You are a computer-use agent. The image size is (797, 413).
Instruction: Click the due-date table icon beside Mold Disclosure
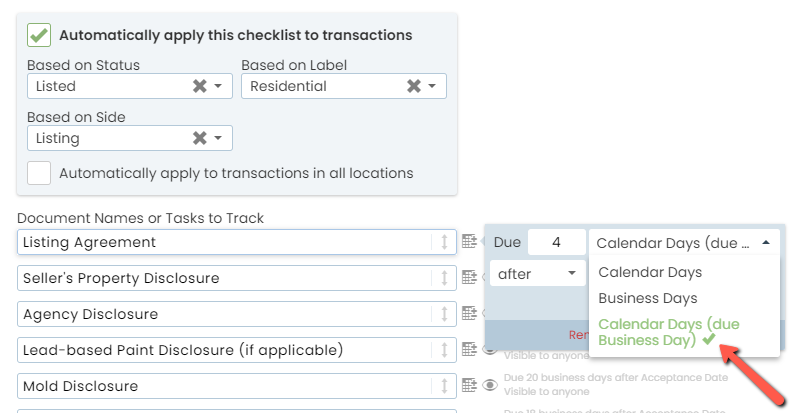470,385
